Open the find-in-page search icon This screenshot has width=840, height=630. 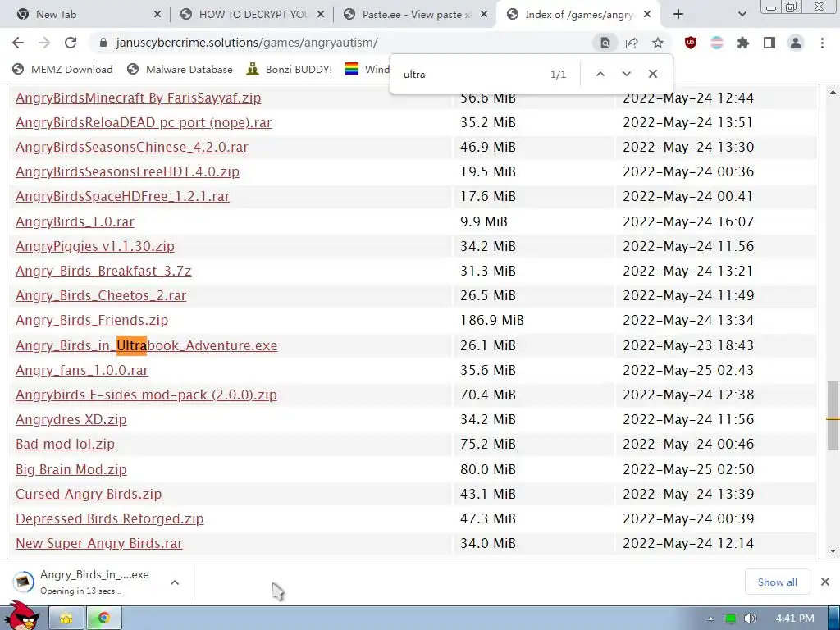[x=605, y=43]
